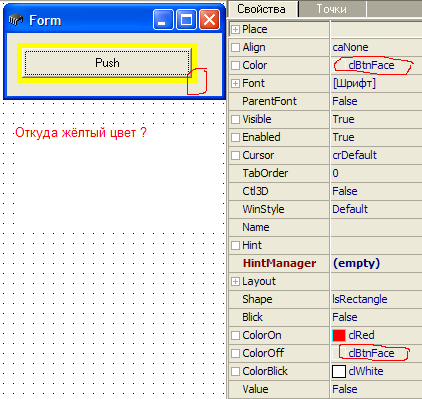Expand the Layout property group
The height and width of the screenshot is (399, 422).
tap(235, 281)
